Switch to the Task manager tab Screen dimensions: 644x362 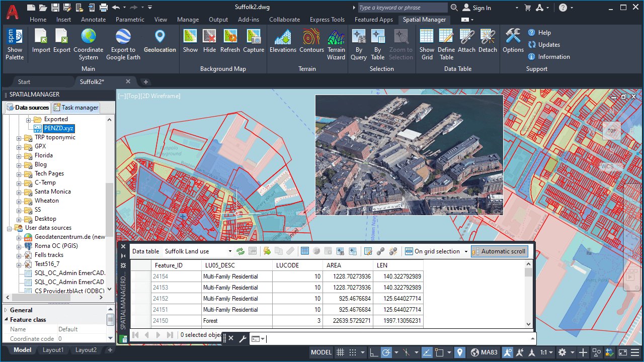coord(76,107)
